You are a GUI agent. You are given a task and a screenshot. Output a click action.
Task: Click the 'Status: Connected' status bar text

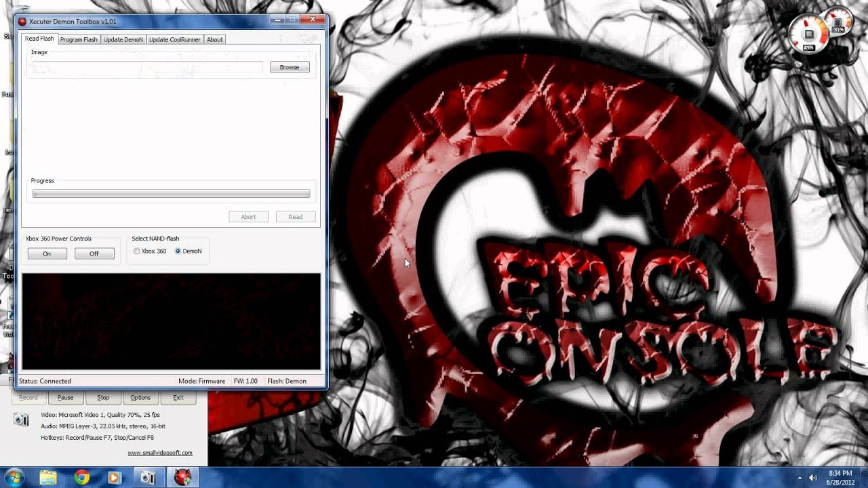(x=45, y=381)
